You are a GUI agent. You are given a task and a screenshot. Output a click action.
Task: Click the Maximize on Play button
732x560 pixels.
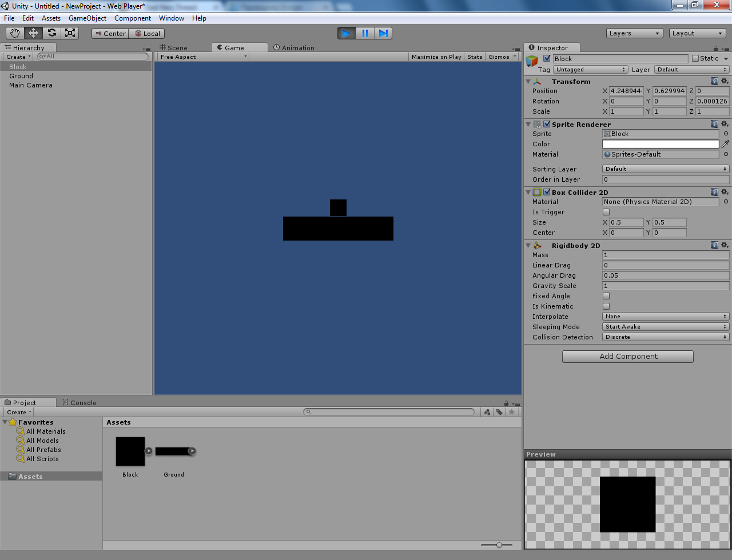[x=436, y=57]
